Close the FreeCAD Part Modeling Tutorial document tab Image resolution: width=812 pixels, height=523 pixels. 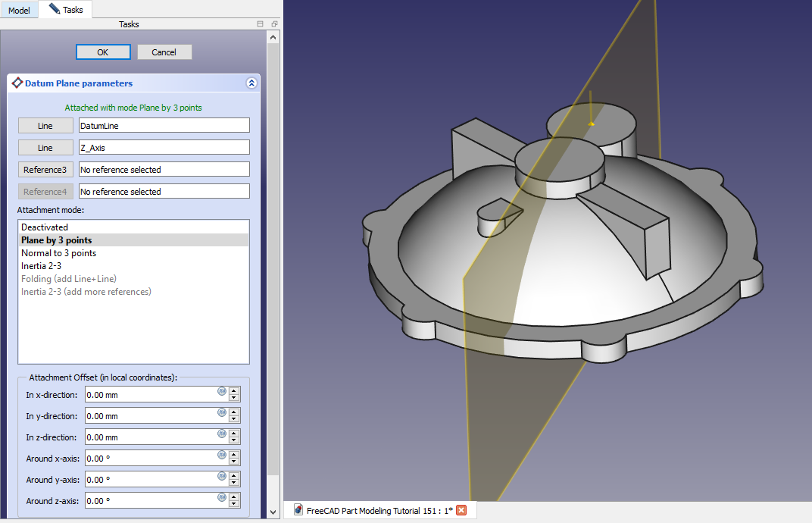click(x=461, y=510)
